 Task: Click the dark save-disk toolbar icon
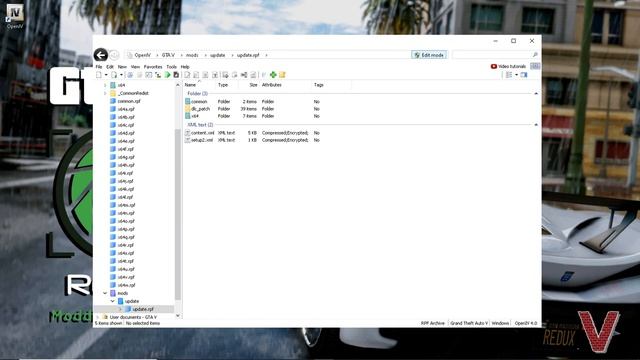(176, 75)
